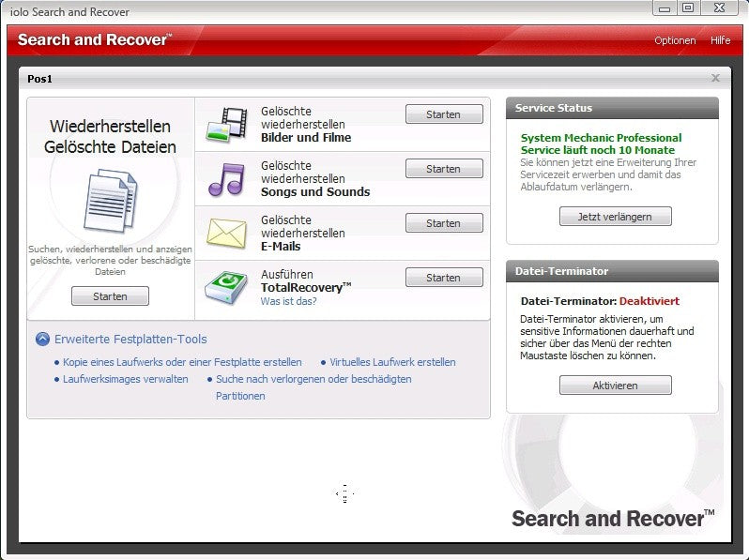Open Kopie eines Laufwerks oder einer Festplatte erstellen
The height and width of the screenshot is (560, 749).
click(182, 362)
